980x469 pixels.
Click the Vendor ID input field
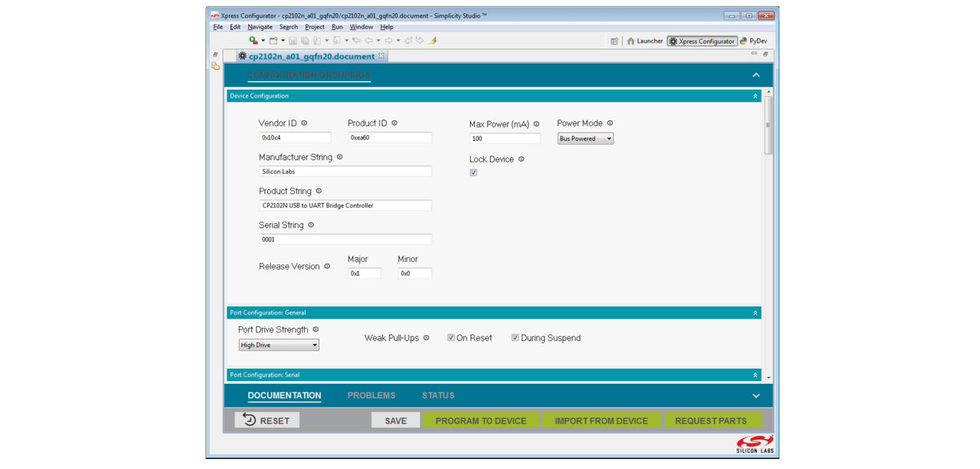[295, 138]
